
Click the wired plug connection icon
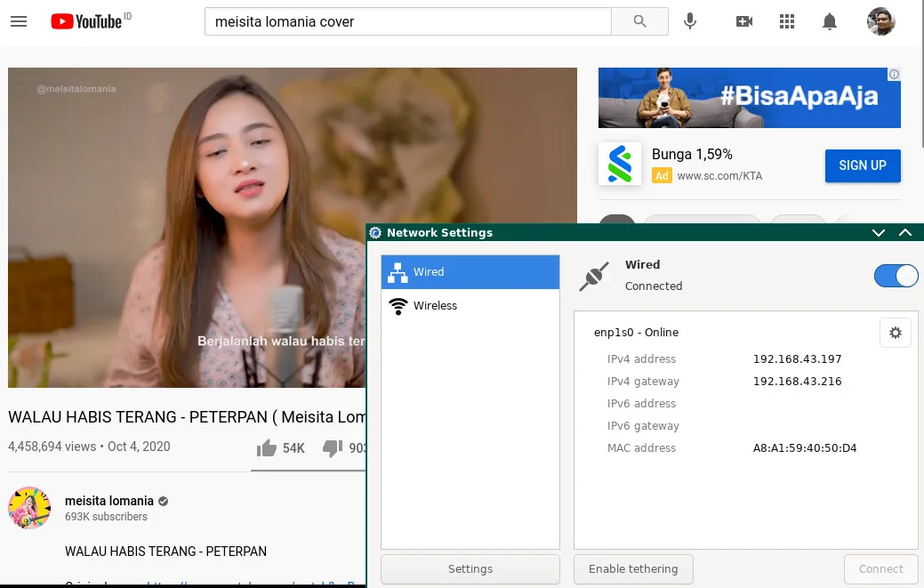click(x=594, y=277)
